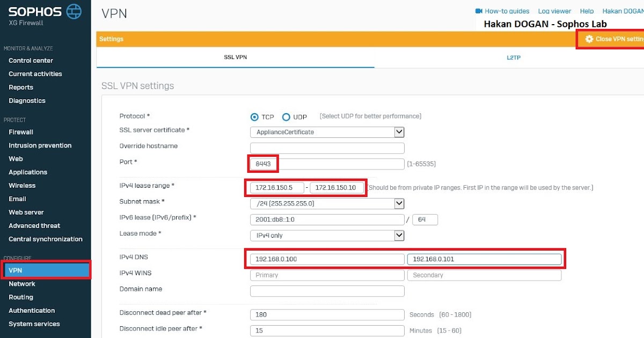Open Authentication in sidebar
This screenshot has height=338, width=644.
[x=32, y=311]
